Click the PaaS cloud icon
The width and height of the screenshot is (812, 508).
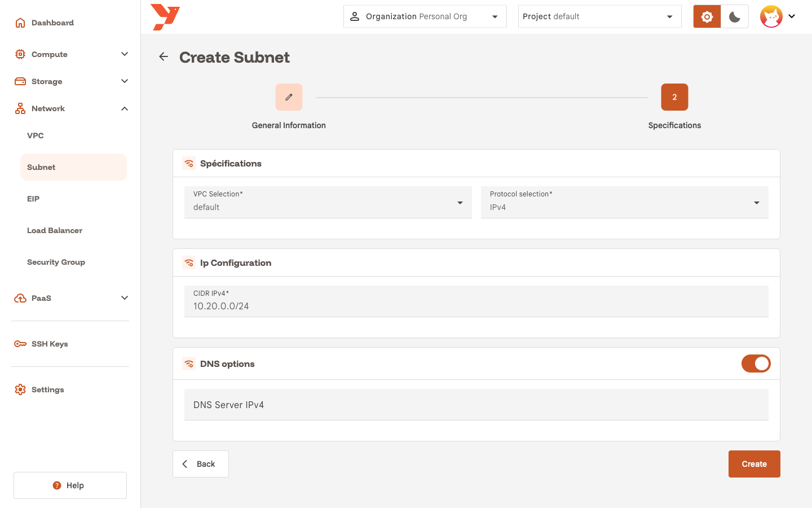coord(20,298)
